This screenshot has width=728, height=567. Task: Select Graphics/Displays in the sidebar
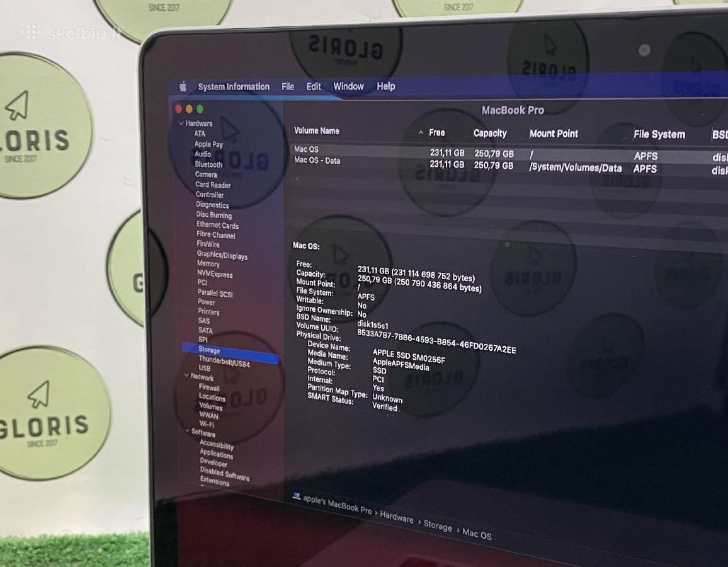coord(222,255)
